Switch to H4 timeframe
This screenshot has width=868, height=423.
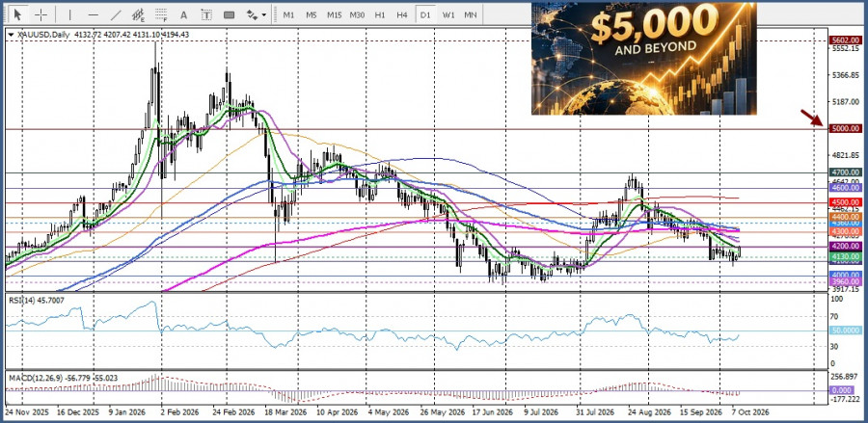click(402, 14)
